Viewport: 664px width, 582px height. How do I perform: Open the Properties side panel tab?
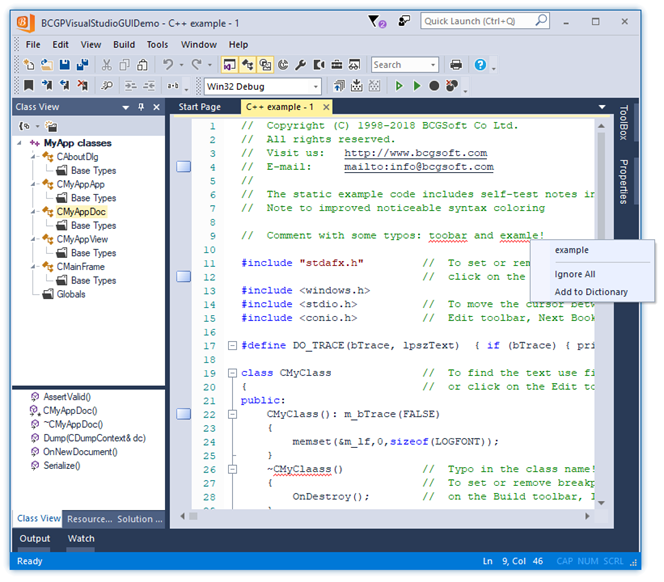coord(623,181)
